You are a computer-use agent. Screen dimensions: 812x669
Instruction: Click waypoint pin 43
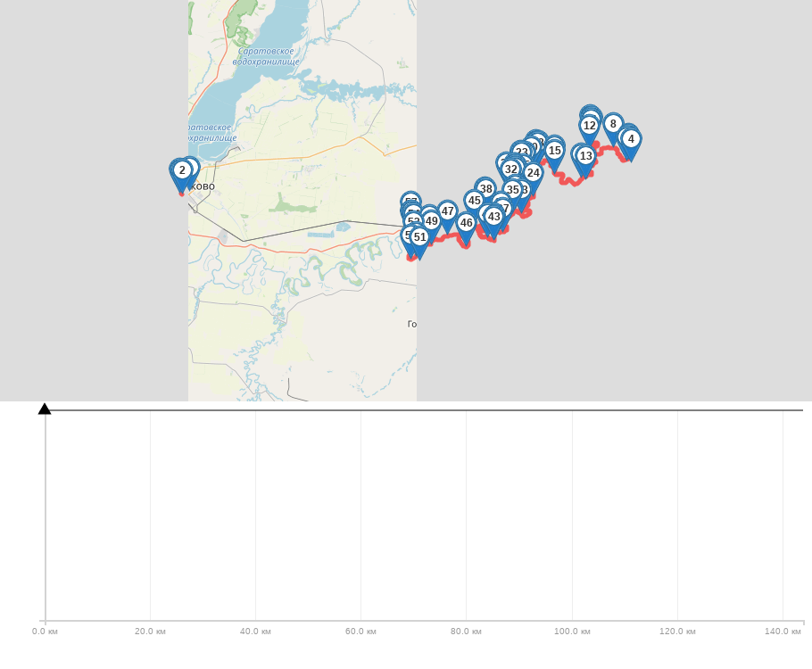pos(493,217)
